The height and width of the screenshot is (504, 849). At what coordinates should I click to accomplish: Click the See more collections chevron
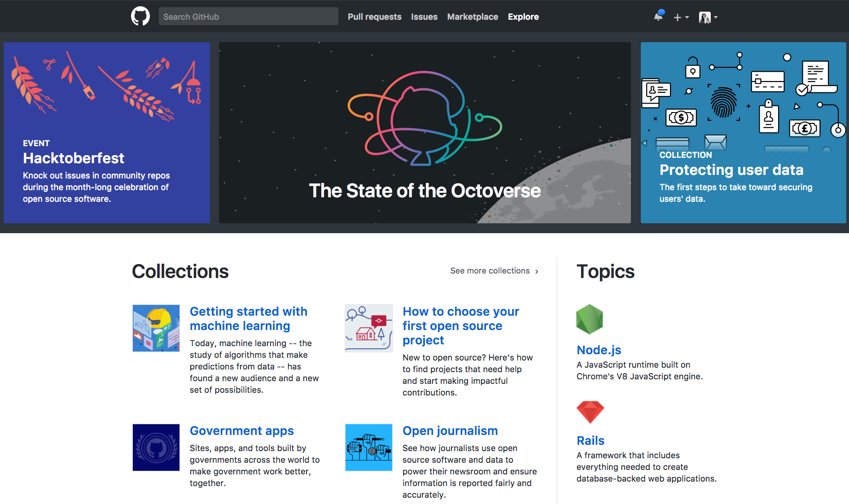tap(537, 271)
